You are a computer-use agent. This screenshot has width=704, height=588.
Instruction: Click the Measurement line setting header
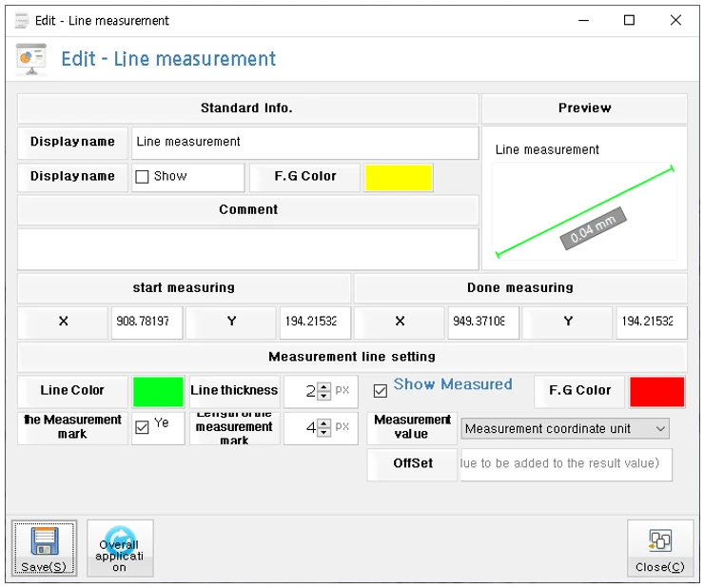click(x=352, y=357)
